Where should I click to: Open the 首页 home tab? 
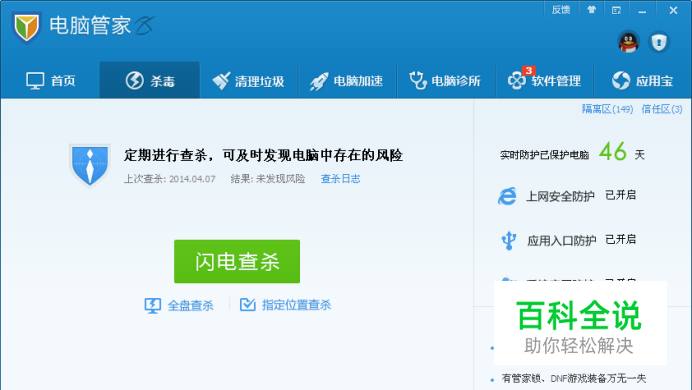[50, 81]
